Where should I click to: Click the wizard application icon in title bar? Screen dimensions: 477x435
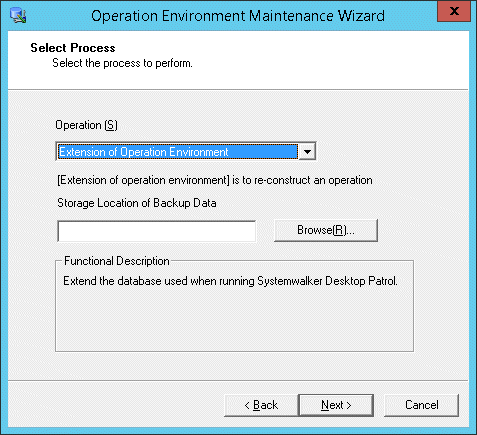18,15
